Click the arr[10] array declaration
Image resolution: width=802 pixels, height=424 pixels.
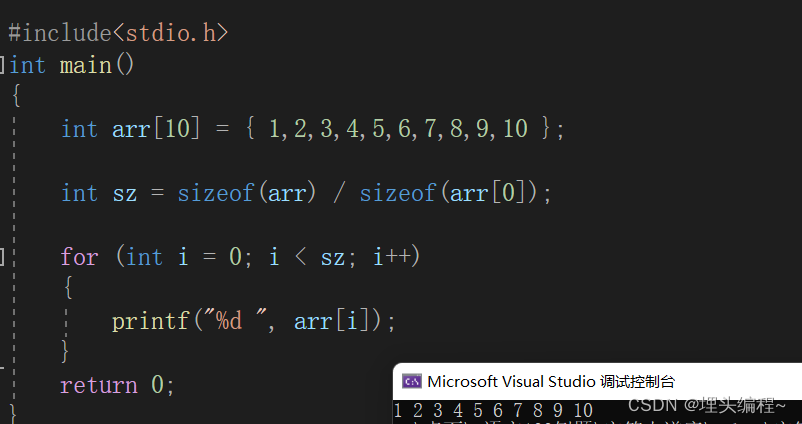pyautogui.click(x=155, y=128)
